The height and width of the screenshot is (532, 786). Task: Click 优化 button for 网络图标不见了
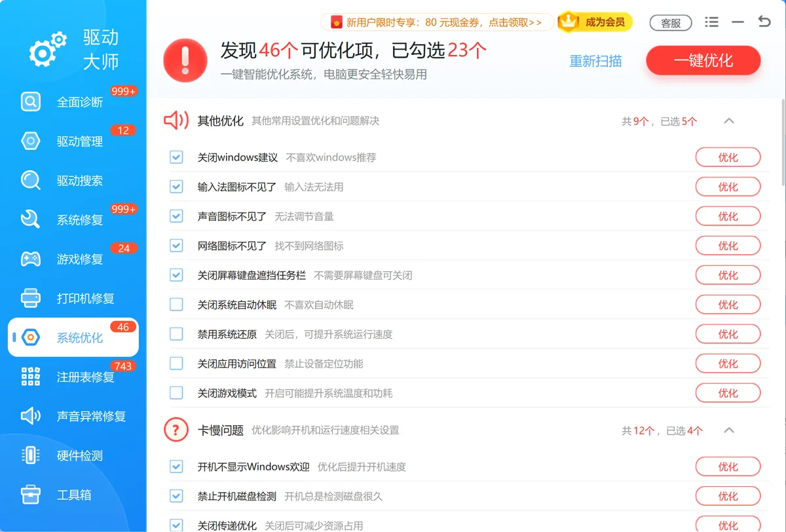point(728,246)
